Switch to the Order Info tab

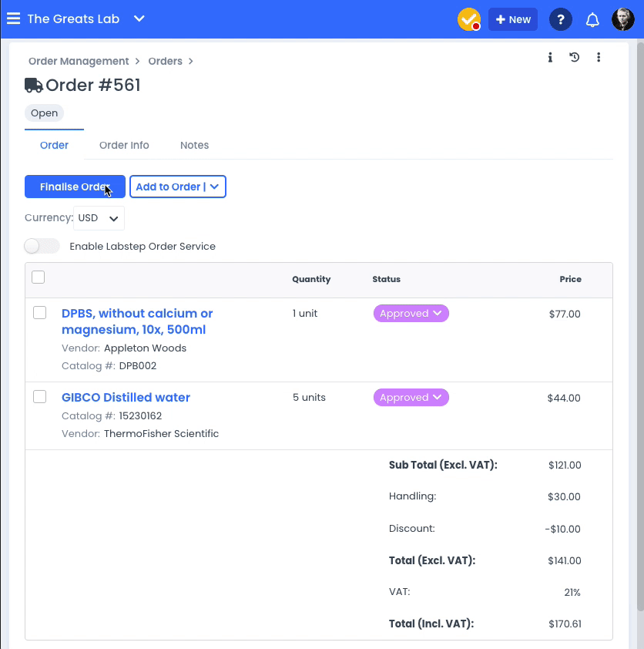click(124, 145)
